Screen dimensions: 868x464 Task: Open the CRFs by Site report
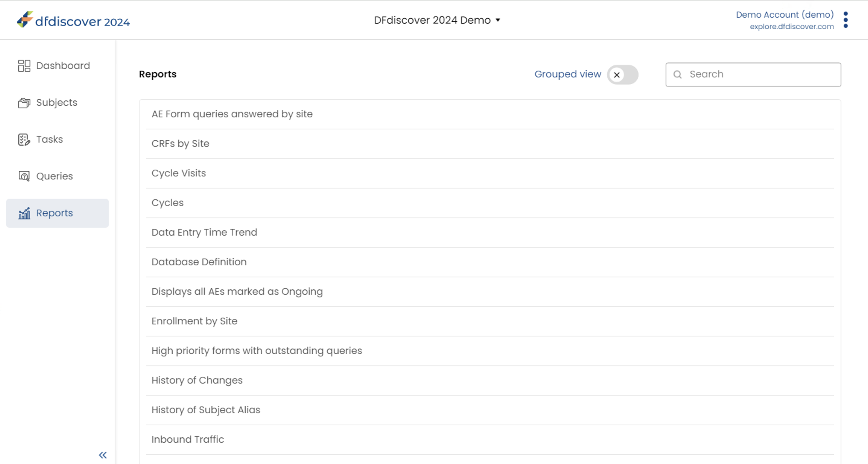490,144
